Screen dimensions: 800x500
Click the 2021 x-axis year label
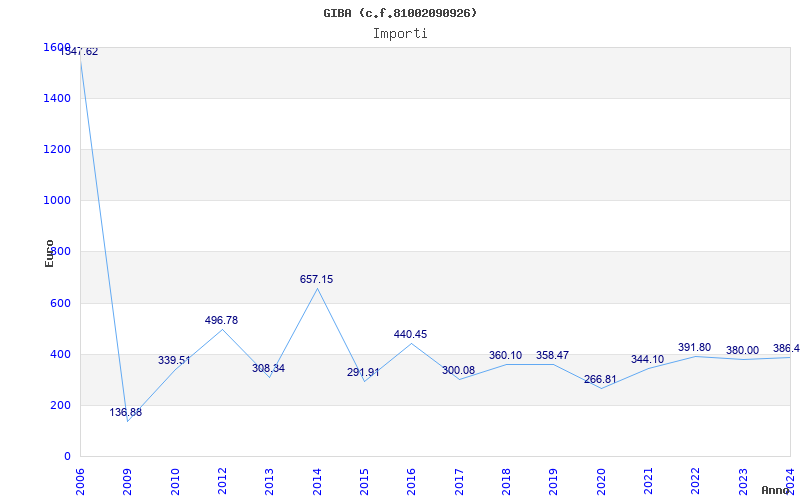648,481
